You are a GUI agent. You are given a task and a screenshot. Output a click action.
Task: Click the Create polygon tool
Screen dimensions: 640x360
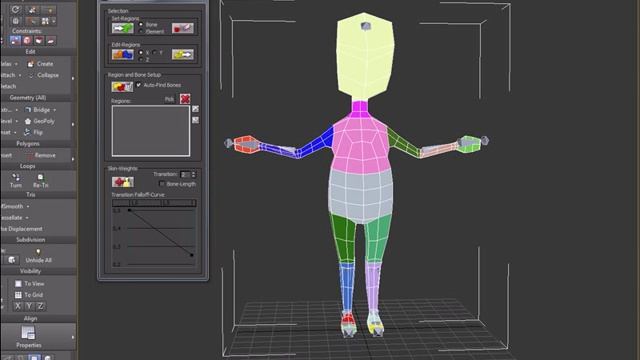tap(40, 64)
